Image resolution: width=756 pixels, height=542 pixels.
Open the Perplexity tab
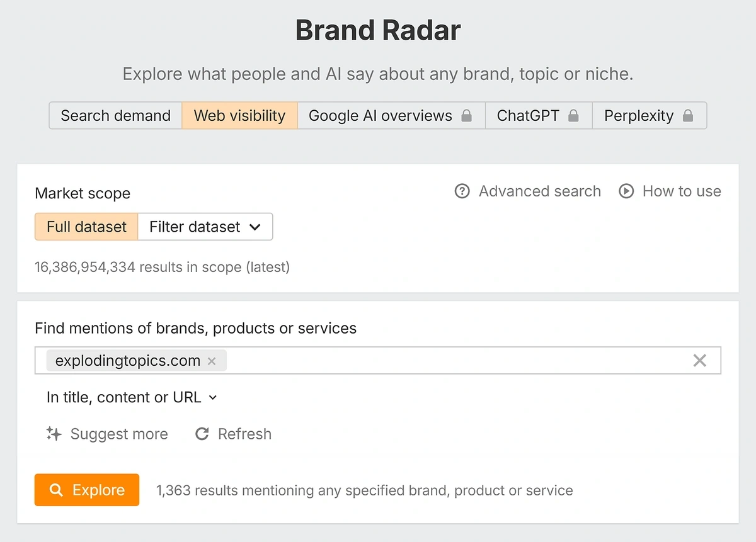(x=649, y=116)
